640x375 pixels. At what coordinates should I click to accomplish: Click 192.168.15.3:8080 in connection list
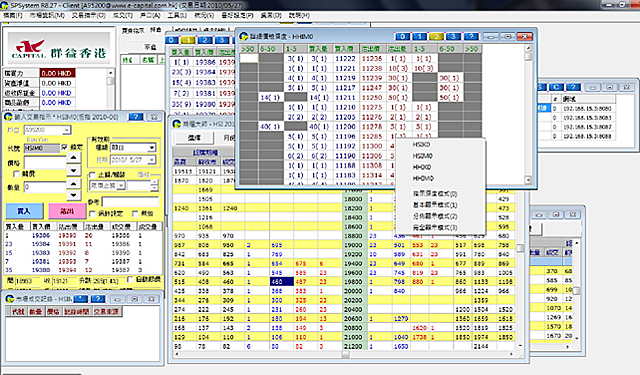tap(587, 109)
